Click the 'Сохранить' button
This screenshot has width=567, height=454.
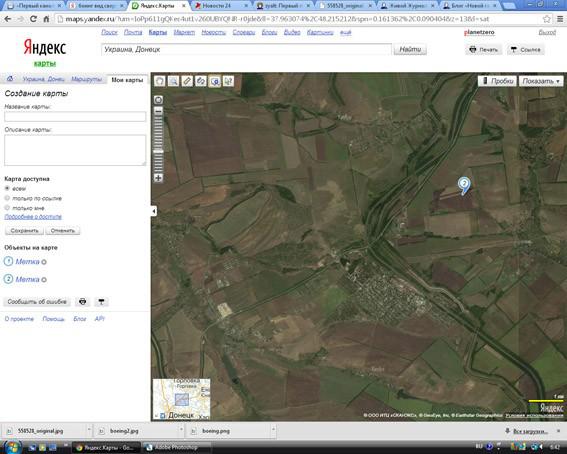point(24,231)
